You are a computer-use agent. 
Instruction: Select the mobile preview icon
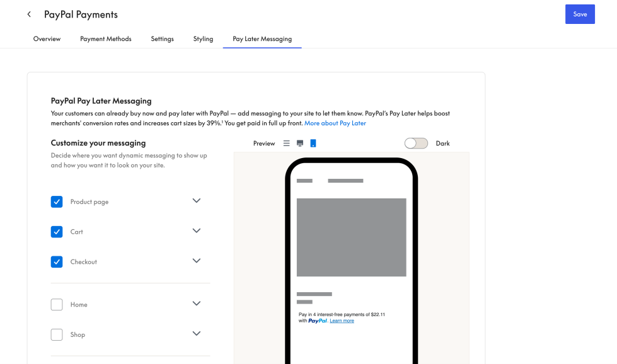(x=313, y=143)
